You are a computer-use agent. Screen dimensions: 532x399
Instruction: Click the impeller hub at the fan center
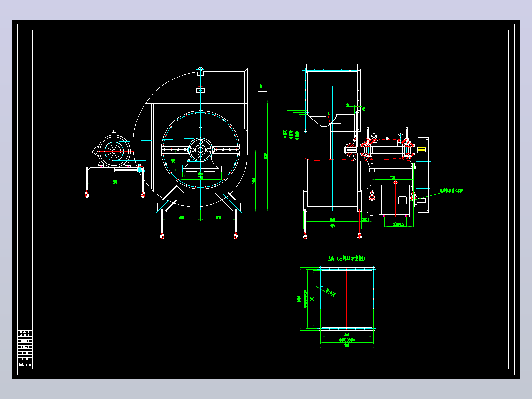coord(200,150)
